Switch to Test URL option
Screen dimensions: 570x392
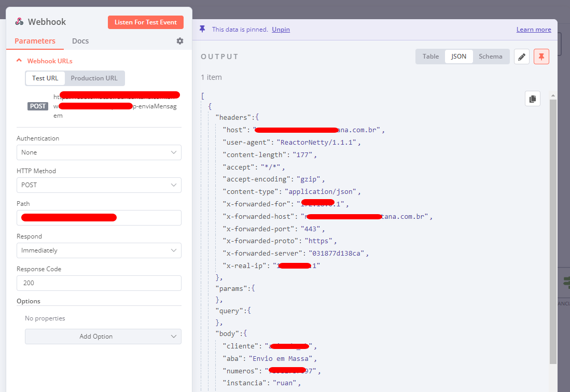point(45,78)
